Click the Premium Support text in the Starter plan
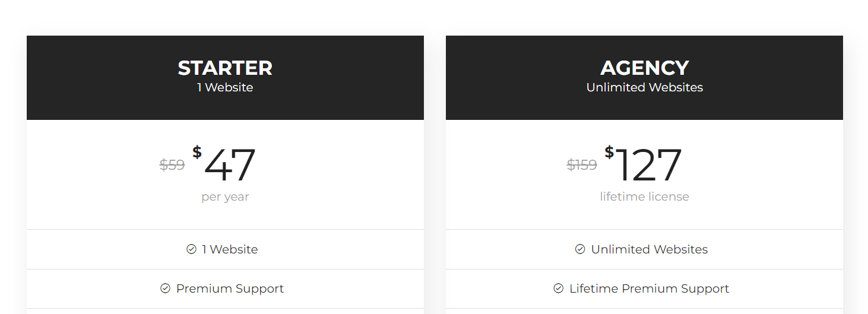868x314 pixels. (x=230, y=288)
